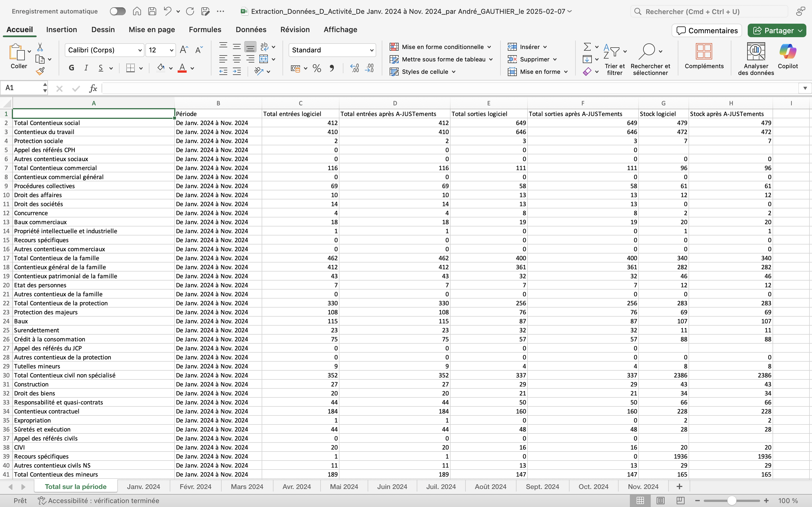Apply italic formatting with the I button
The width and height of the screenshot is (812, 507).
[86, 68]
